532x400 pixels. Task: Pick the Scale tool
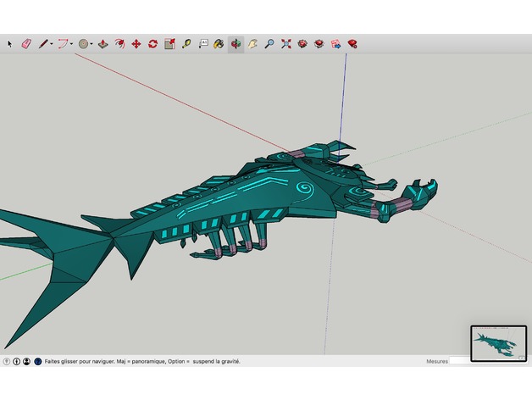click(169, 43)
